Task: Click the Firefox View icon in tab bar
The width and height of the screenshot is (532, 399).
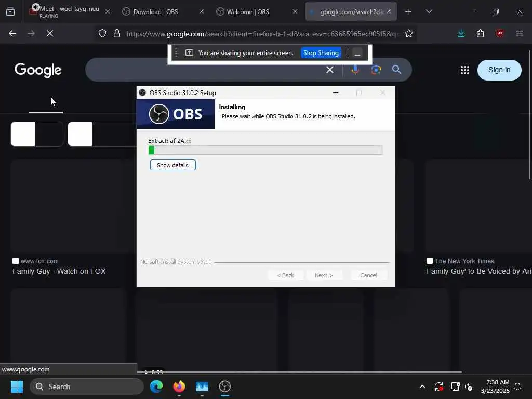Action: [10, 11]
